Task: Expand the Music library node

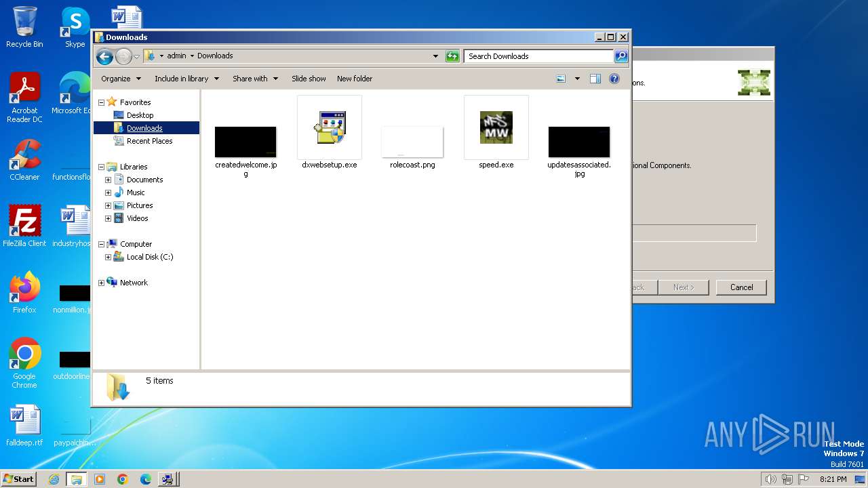Action: [x=108, y=192]
